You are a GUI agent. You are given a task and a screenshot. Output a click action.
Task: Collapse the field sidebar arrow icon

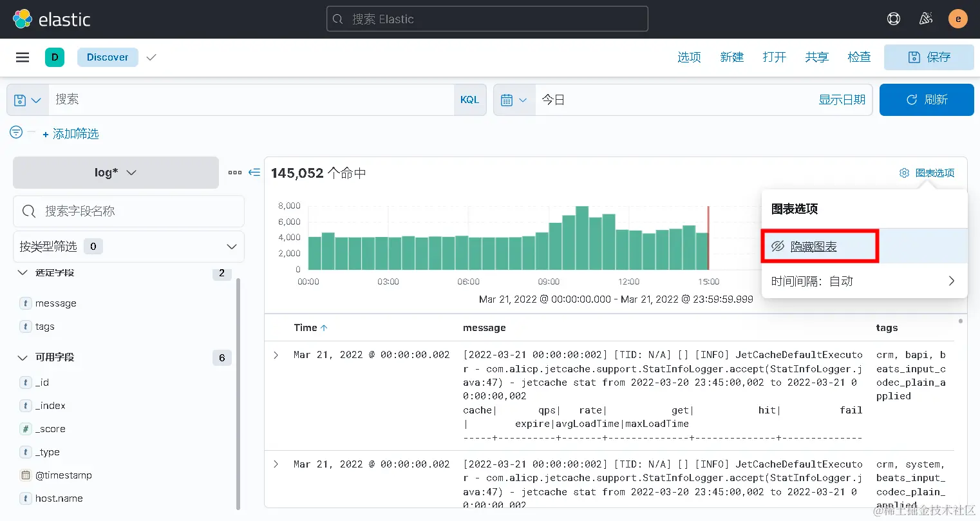click(x=254, y=173)
